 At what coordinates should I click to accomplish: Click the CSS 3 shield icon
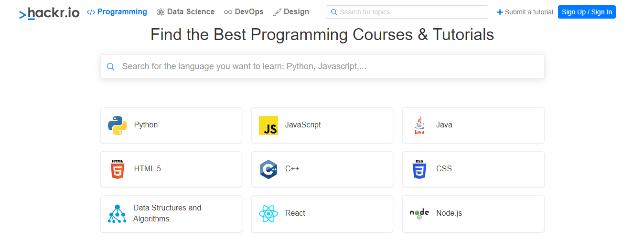coord(419,169)
